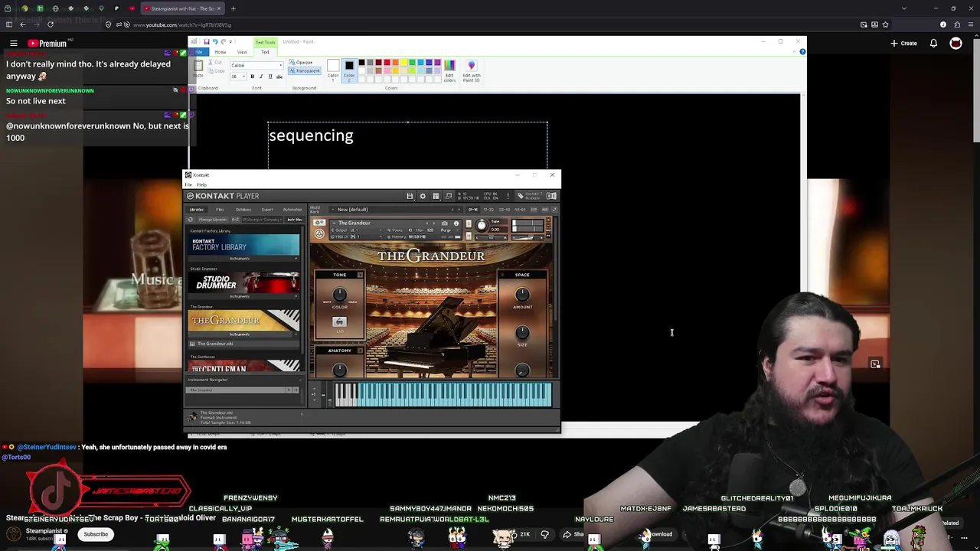Toggle Underline in Paint font group
This screenshot has height=551, width=980.
pos(269,77)
